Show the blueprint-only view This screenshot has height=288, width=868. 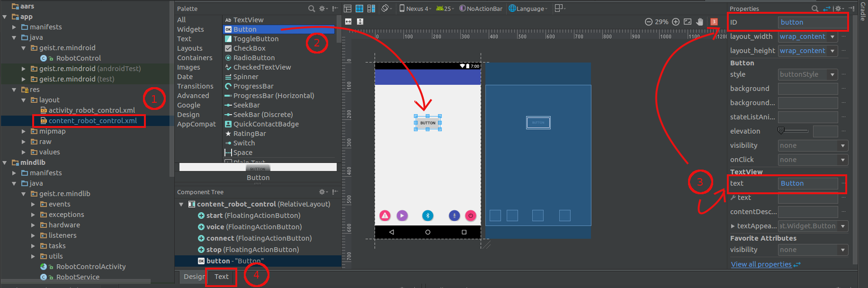pyautogui.click(x=359, y=9)
